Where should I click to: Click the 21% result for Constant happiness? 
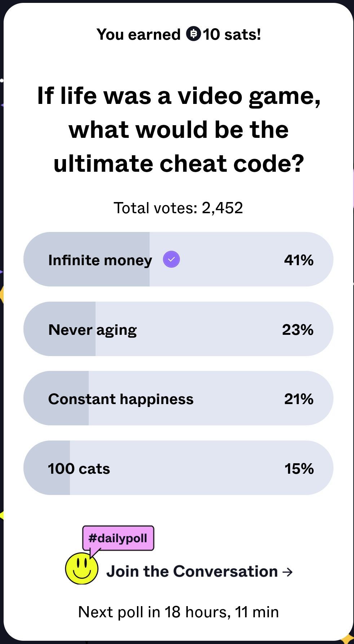click(x=298, y=399)
